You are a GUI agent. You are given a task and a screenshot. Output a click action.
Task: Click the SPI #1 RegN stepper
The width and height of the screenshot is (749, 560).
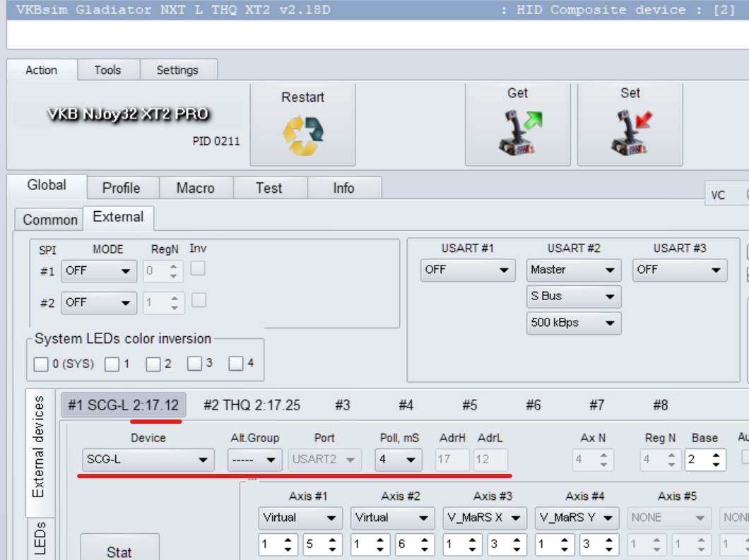tap(163, 271)
